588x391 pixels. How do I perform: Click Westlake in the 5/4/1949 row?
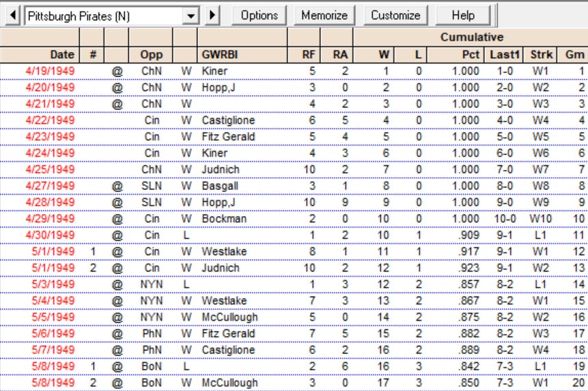coord(224,301)
